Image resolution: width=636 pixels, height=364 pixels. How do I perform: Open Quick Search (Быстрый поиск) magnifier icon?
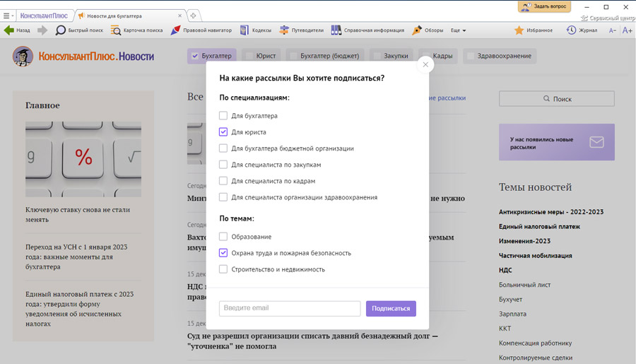(61, 30)
